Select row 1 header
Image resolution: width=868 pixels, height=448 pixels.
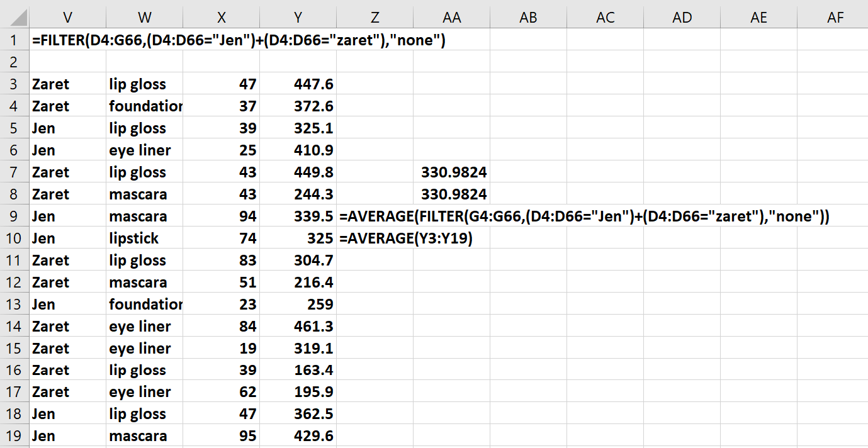(x=14, y=40)
